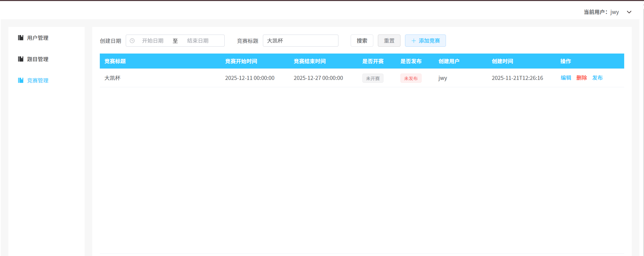The height and width of the screenshot is (256, 644).
Task: Click the 用户管理 sidebar icon
Action: (21, 38)
